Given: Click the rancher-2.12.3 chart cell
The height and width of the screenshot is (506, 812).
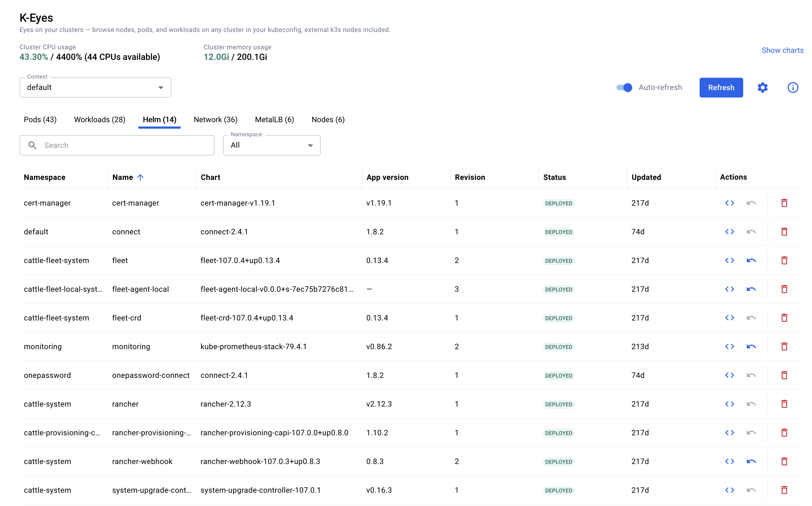Looking at the screenshot, I should [x=226, y=404].
